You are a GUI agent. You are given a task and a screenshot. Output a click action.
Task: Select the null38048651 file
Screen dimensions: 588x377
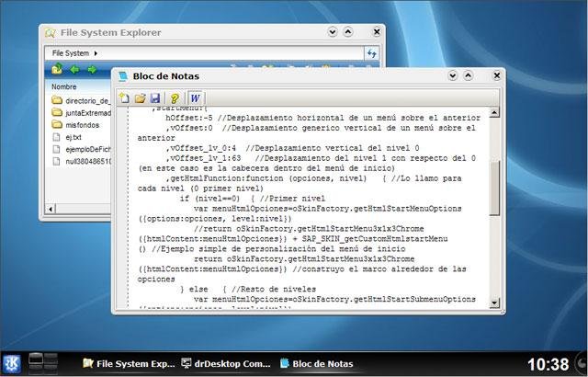tap(81, 161)
